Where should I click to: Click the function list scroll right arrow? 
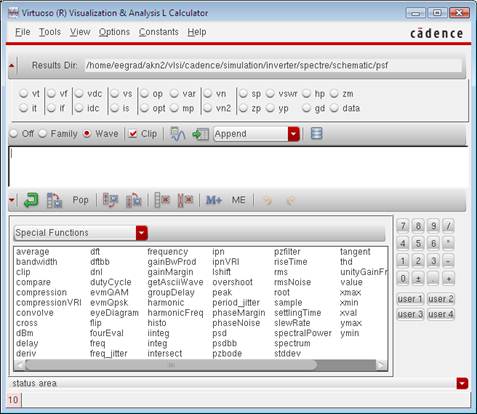[381, 365]
